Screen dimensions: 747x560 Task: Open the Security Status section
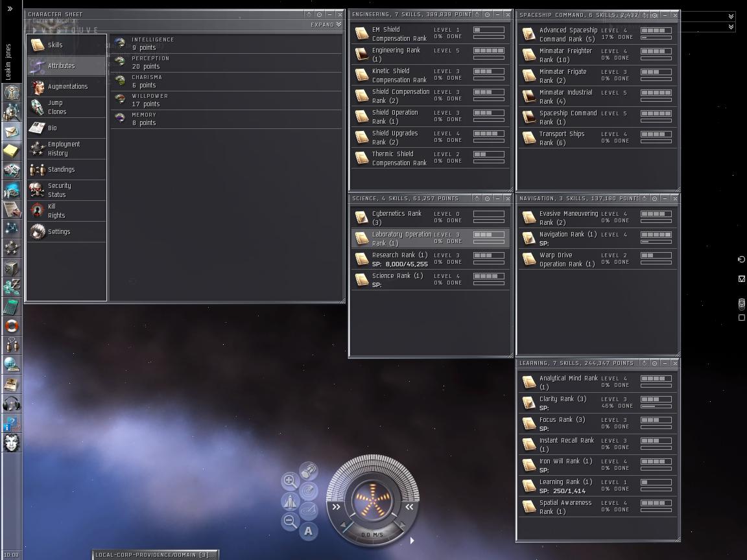point(67,190)
